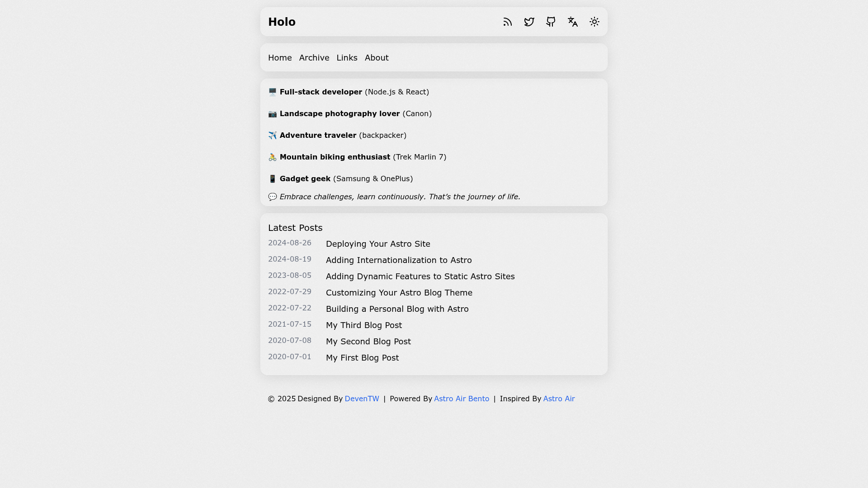Open the Links nav item
The image size is (868, 488).
click(x=347, y=58)
